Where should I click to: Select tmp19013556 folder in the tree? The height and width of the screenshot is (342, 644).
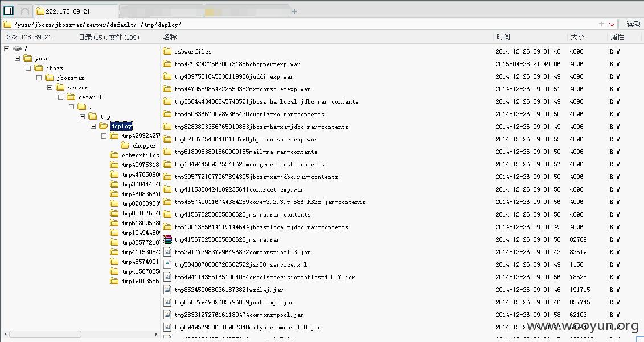pyautogui.click(x=140, y=281)
